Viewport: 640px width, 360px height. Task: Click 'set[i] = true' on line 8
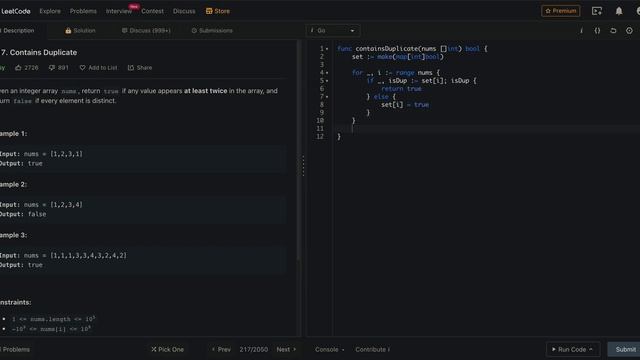pyautogui.click(x=405, y=104)
